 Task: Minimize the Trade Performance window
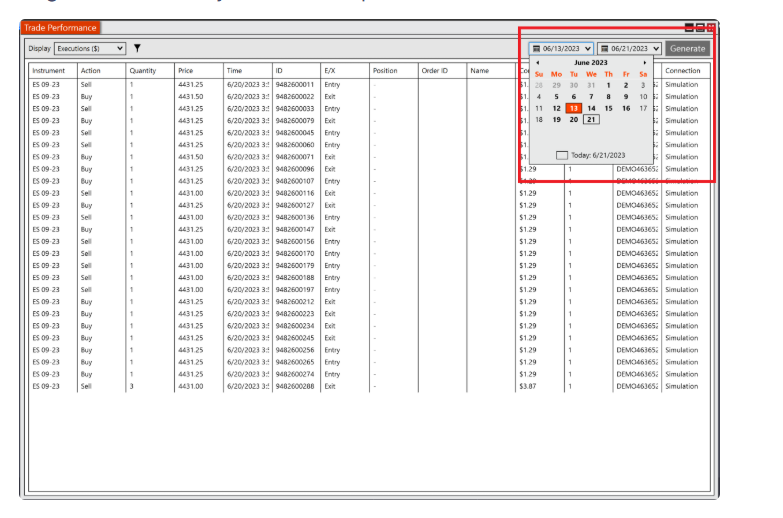(x=689, y=28)
